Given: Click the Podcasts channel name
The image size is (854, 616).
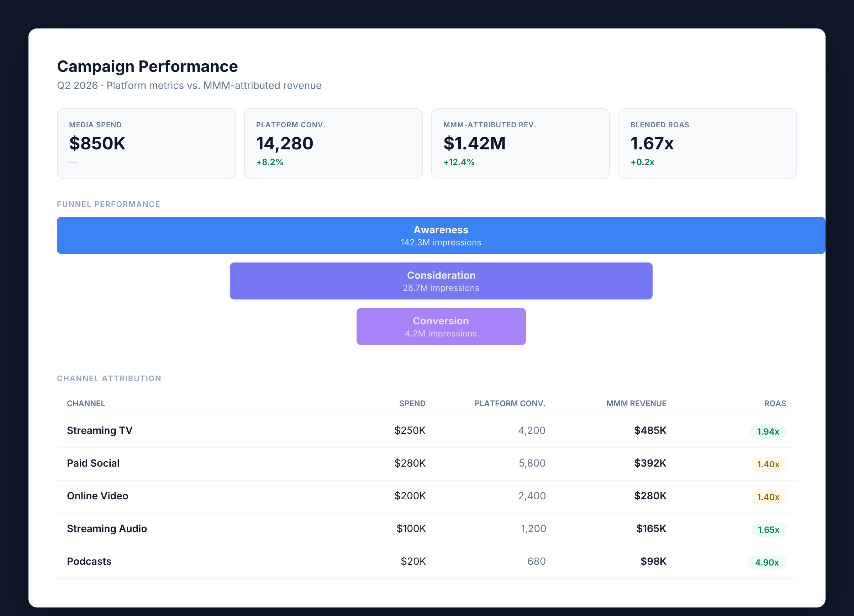Looking at the screenshot, I should 89,562.
